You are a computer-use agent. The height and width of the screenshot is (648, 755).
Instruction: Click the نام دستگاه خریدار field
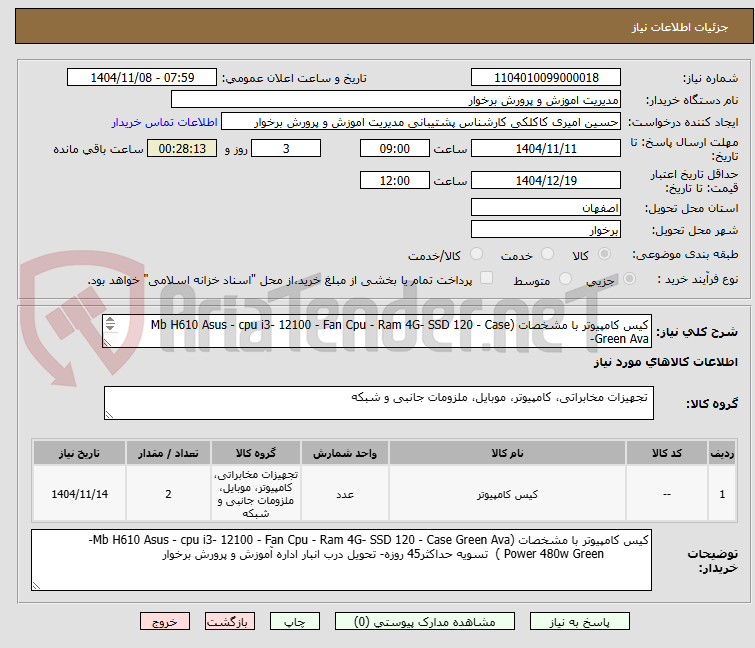(396, 100)
